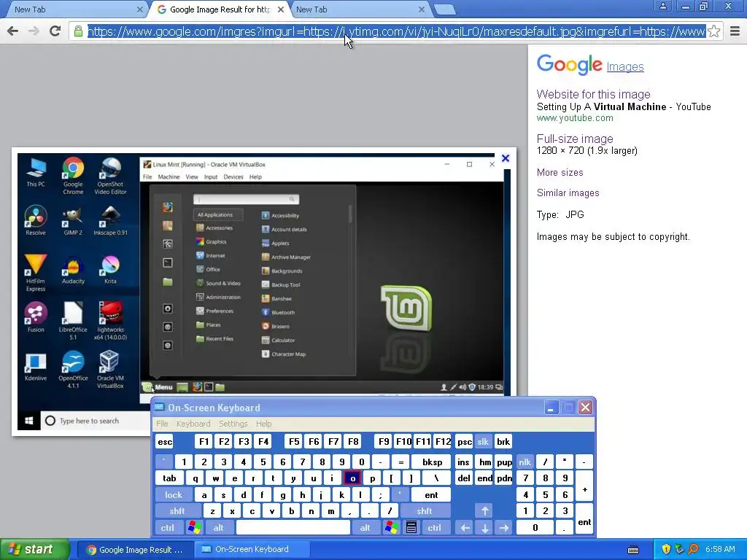Click the F5 function key

(x=294, y=441)
